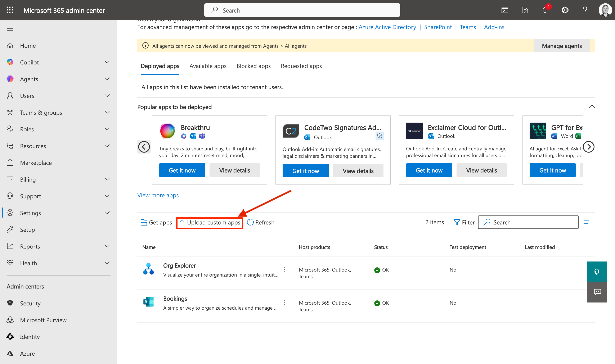Open more actions for Org Explorer
The height and width of the screenshot is (364, 615).
(285, 270)
